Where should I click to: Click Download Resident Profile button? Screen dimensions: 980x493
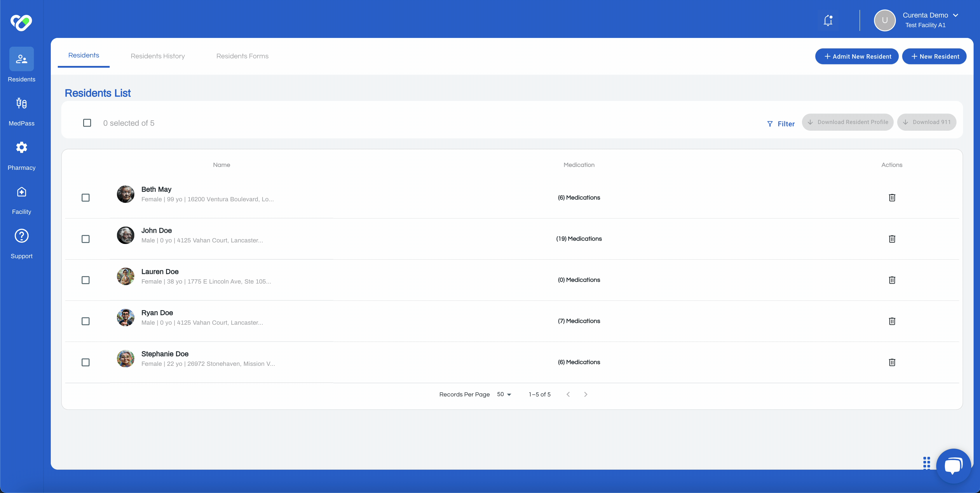coord(848,122)
